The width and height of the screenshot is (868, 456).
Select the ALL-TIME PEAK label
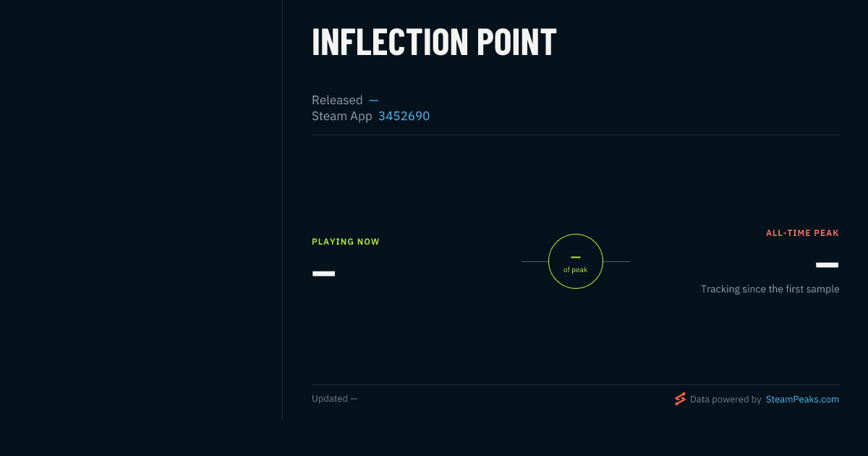[802, 233]
